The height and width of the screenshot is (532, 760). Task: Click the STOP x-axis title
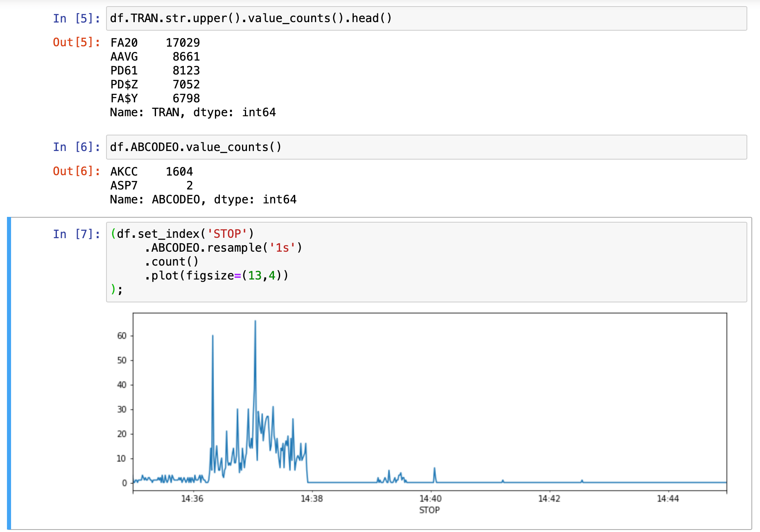(x=430, y=510)
